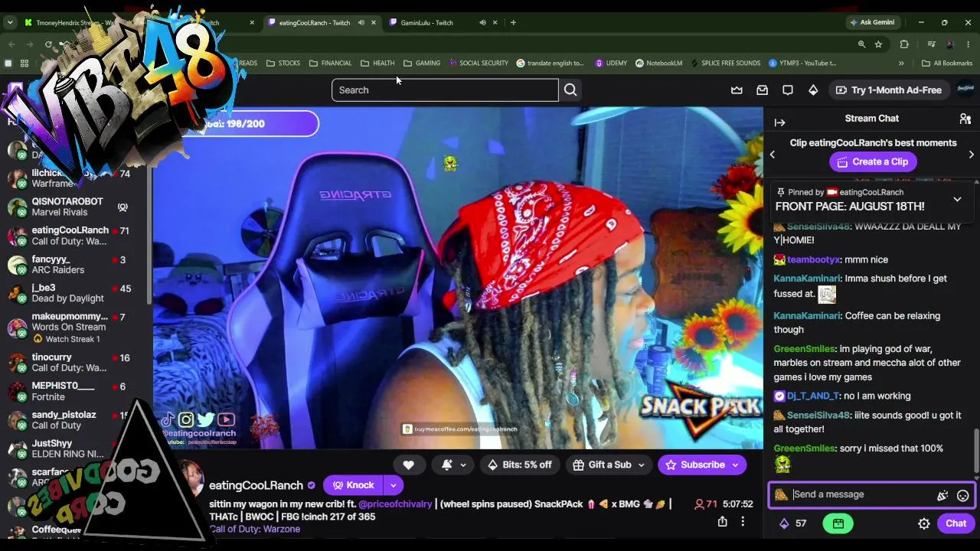Open QISNOTAROBOT channel in sidebar
Viewport: 980px width, 551px height.
[x=75, y=207]
